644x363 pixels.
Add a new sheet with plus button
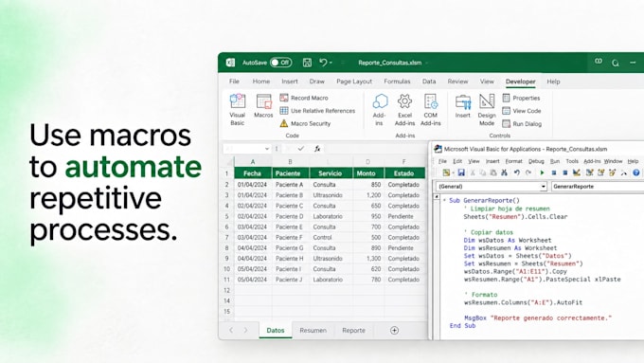(x=394, y=330)
